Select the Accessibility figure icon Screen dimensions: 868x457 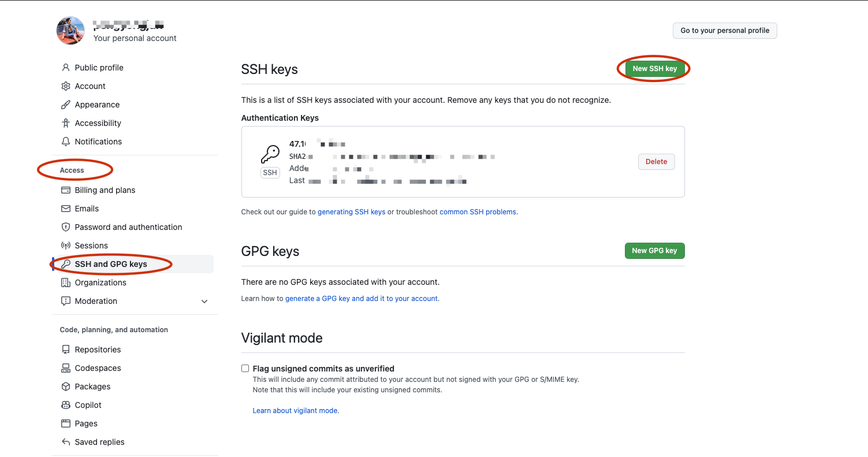66,123
